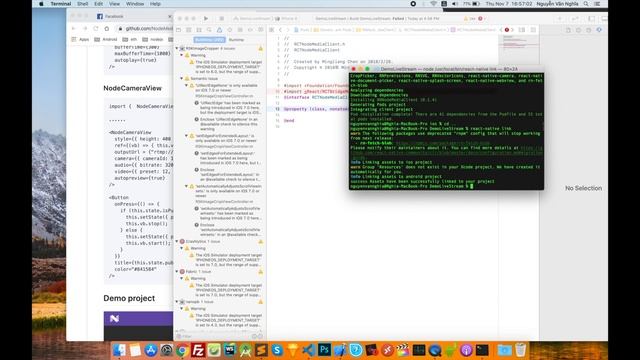Image resolution: width=640 pixels, height=360 pixels.
Task: Open the Debug navigator icon in Xcode
Action: click(x=240, y=30)
